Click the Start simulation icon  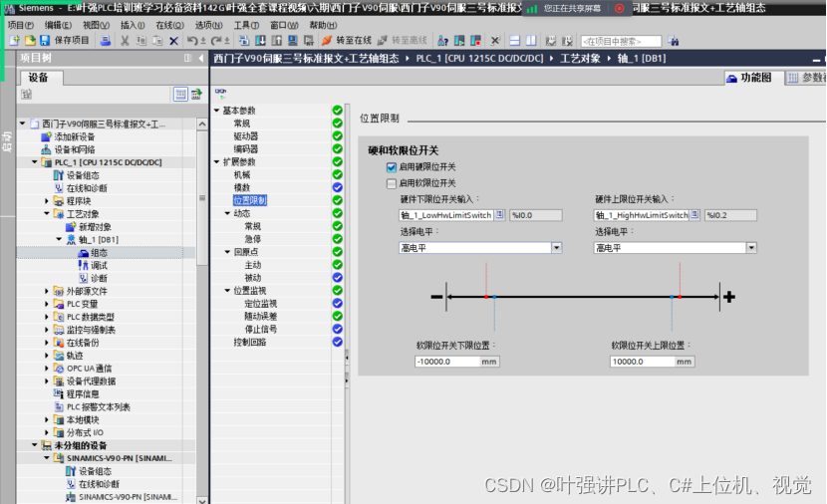pos(293,41)
